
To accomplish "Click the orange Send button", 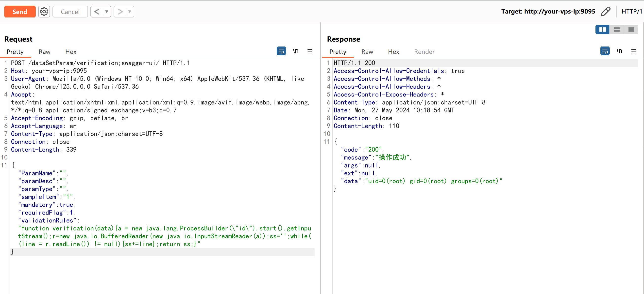I will 20,12.
